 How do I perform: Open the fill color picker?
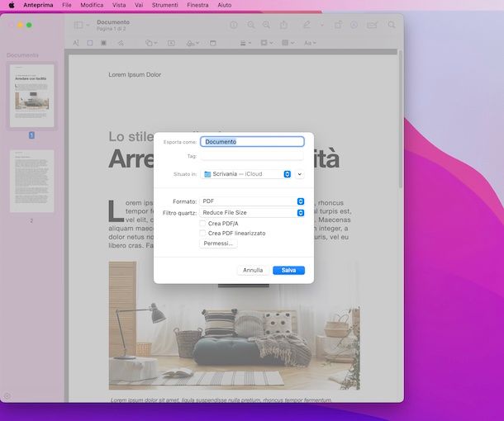[x=288, y=43]
